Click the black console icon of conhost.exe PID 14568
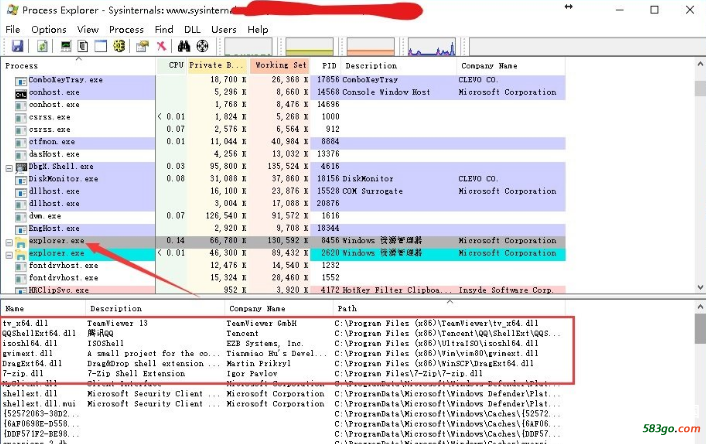Image resolution: width=706 pixels, height=444 pixels. coord(21,94)
